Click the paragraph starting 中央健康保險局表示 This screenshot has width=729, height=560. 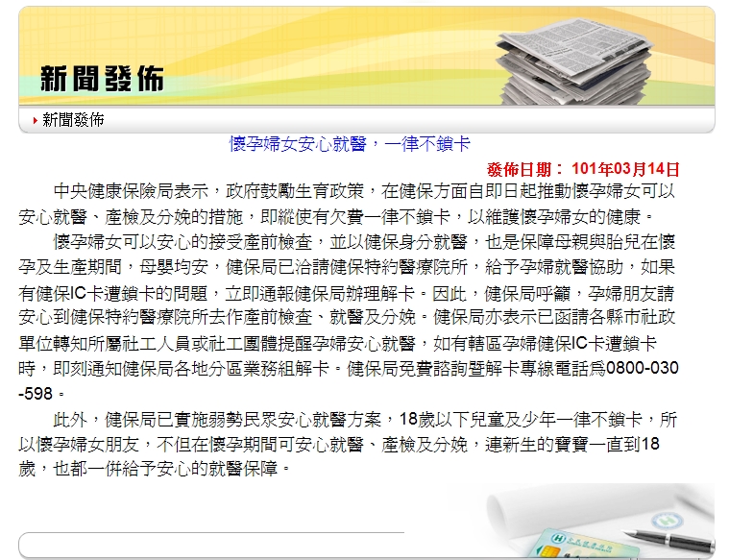coord(347,204)
